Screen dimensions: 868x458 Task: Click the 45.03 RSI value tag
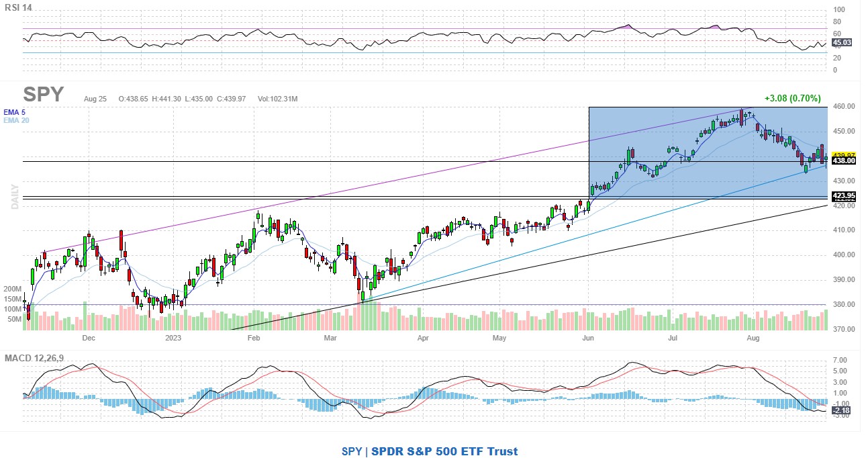tap(841, 42)
